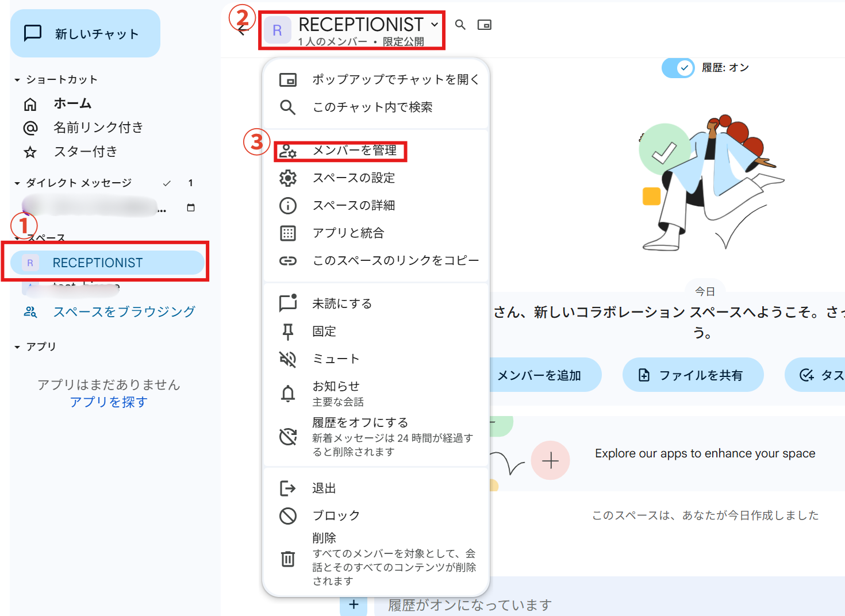
Task: Click the search icon beside the RECEPTIONIST title
Action: click(460, 25)
